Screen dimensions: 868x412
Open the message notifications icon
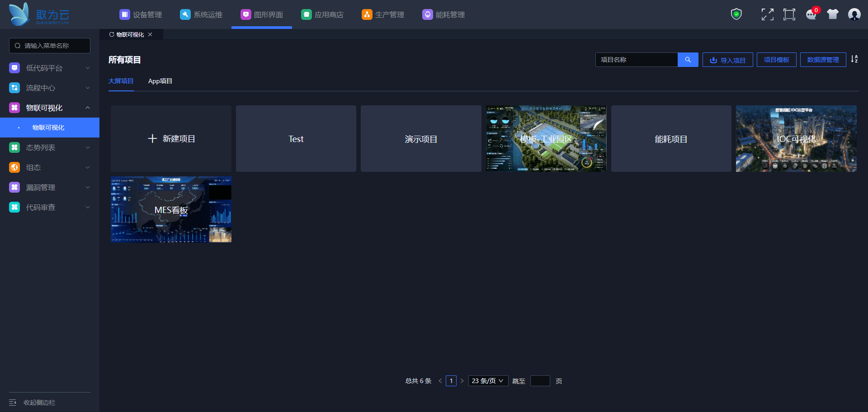point(811,14)
